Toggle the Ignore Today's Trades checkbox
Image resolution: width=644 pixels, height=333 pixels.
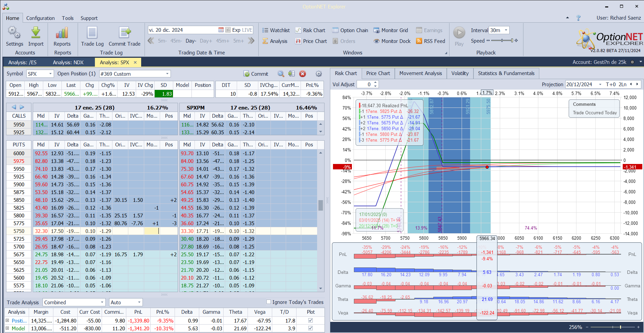tap(269, 302)
